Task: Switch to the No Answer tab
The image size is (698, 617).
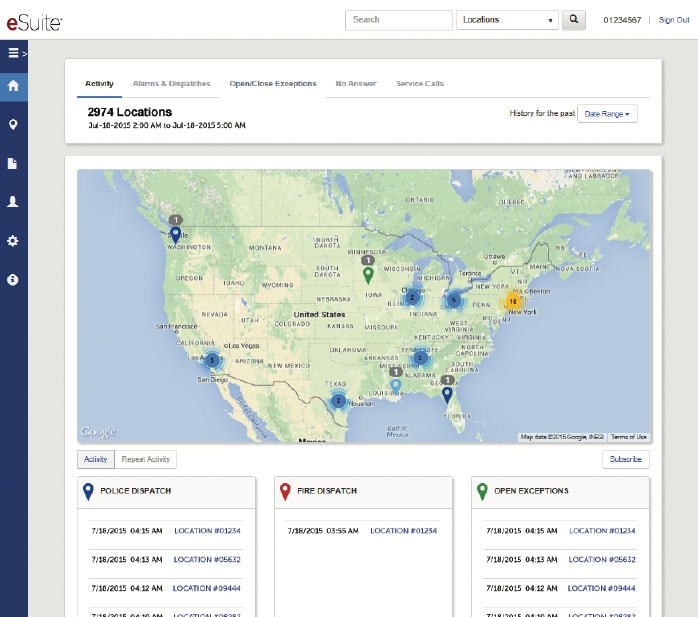Action: (356, 84)
